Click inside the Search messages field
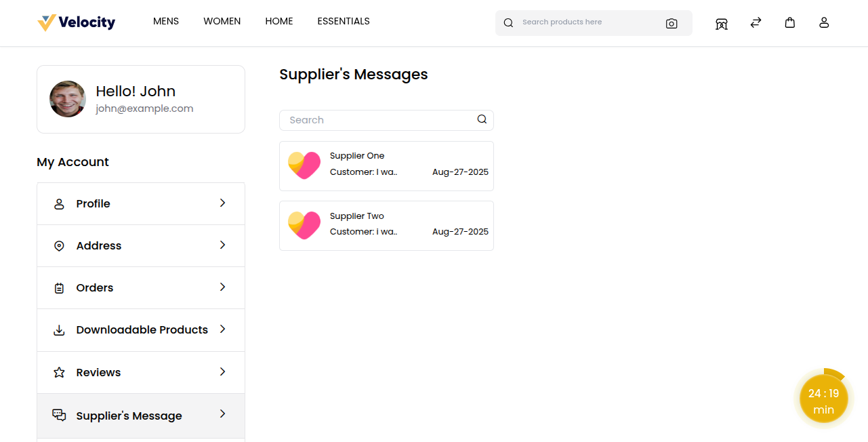This screenshot has height=442, width=868. (373, 119)
